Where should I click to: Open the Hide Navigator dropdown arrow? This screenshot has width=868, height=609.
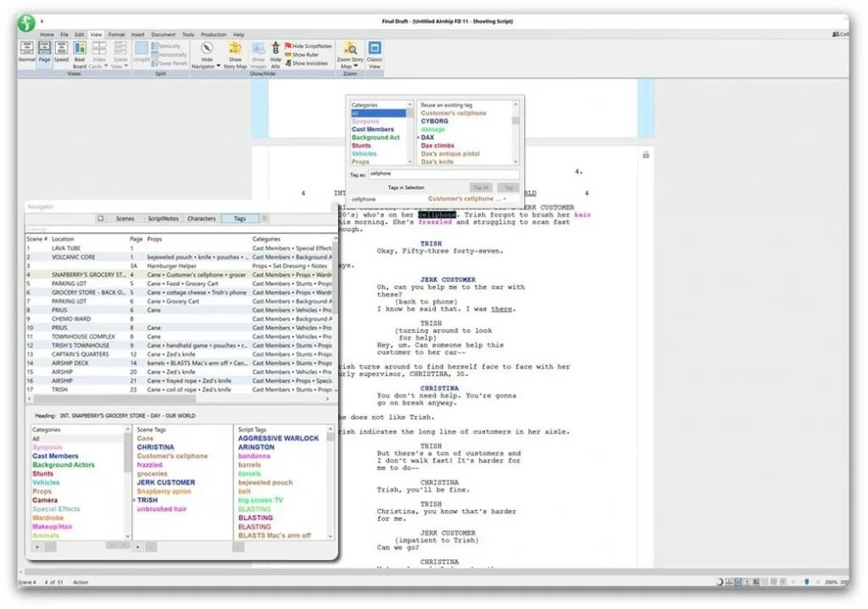218,66
